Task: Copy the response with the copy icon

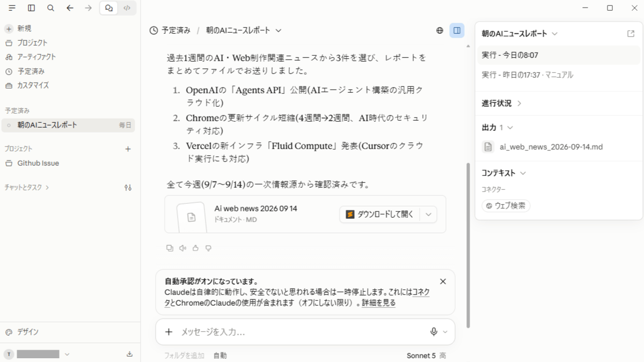Action: pos(170,248)
